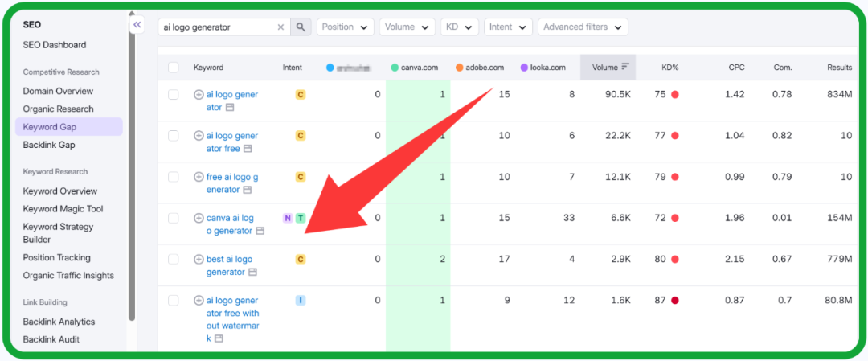The height and width of the screenshot is (361, 868).
Task: Go to Backlink Gap in sidebar
Action: 49,145
